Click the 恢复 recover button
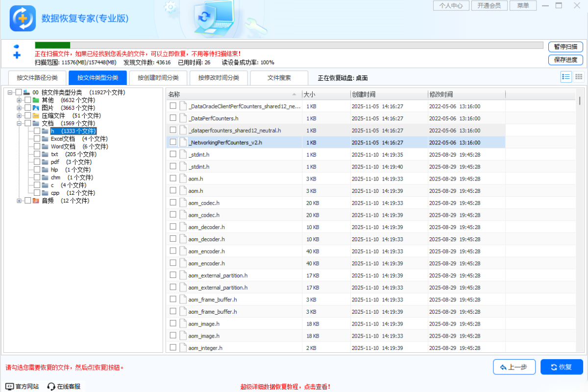The width and height of the screenshot is (588, 392). 562,367
